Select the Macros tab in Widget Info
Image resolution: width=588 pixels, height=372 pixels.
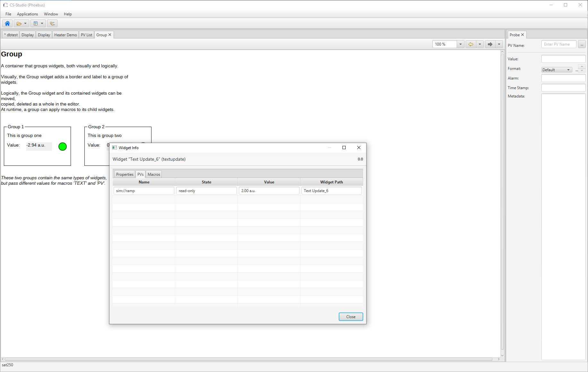154,174
